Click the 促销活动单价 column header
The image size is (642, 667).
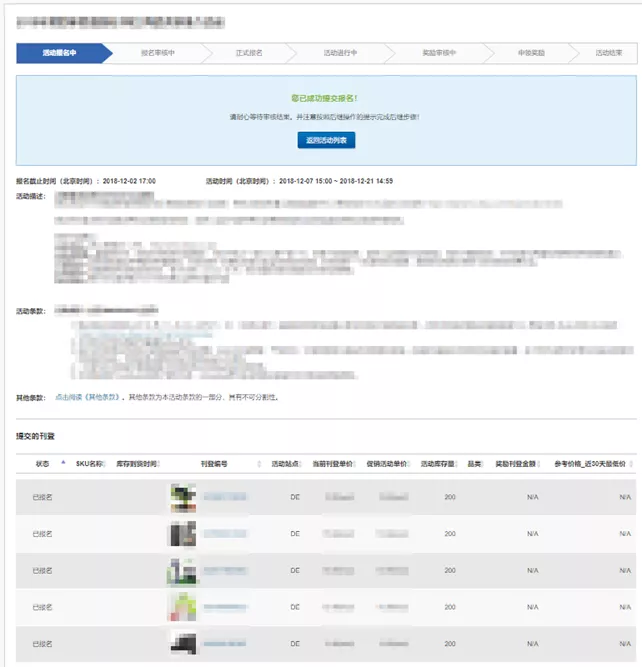point(386,464)
